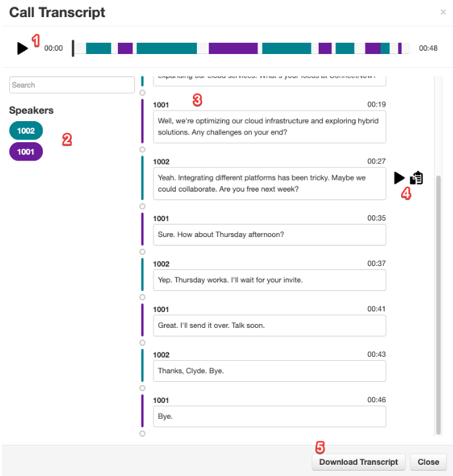
Task: Click the transcript Search field
Action: (72, 85)
